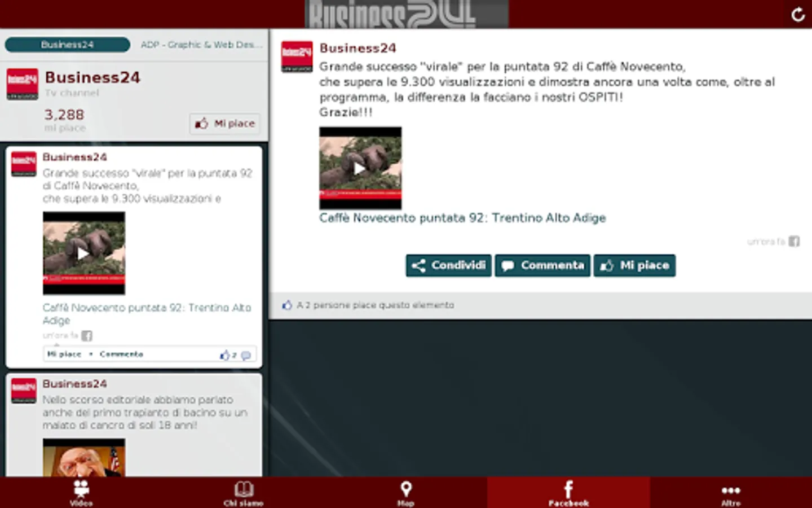Open Business24 page logo in sidebar header

coord(23,84)
